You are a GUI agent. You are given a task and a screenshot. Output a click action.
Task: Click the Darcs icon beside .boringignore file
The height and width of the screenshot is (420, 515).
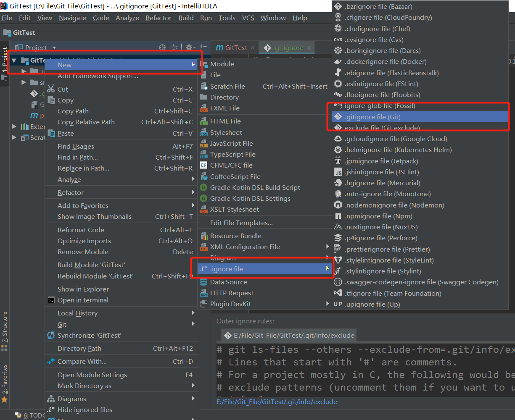point(338,51)
